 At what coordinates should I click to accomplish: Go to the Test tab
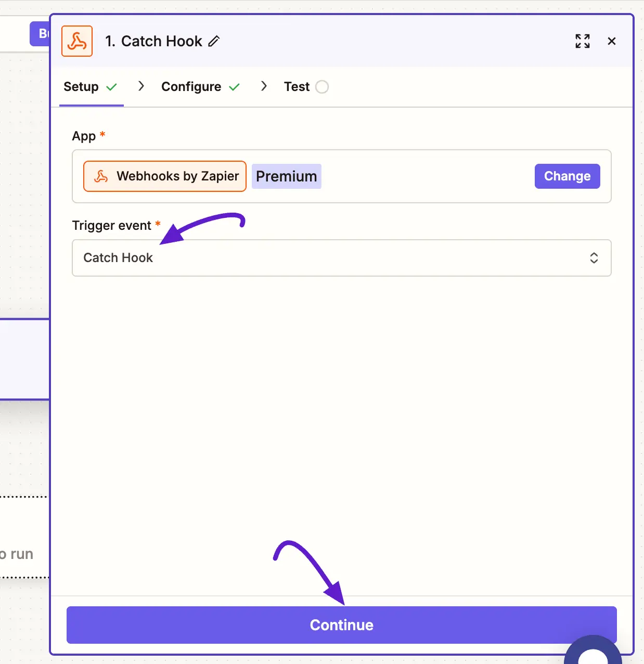pyautogui.click(x=306, y=87)
